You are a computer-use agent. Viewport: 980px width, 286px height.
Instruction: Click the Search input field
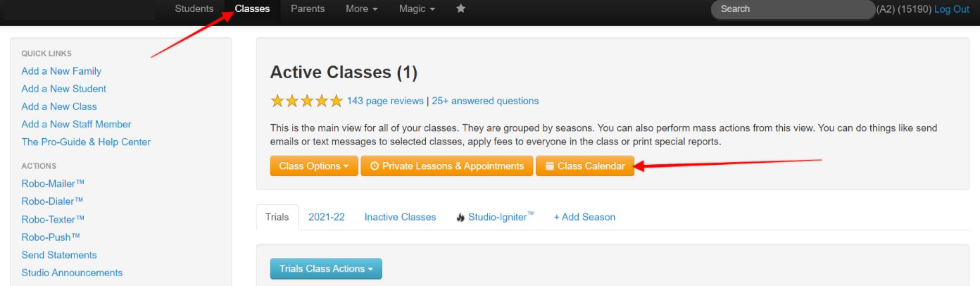point(792,9)
